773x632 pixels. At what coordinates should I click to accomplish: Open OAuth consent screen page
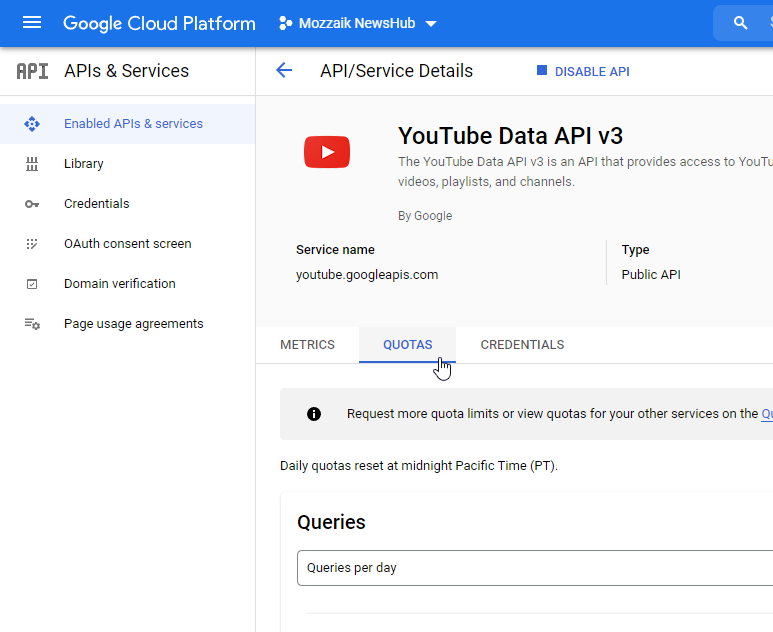tap(128, 244)
